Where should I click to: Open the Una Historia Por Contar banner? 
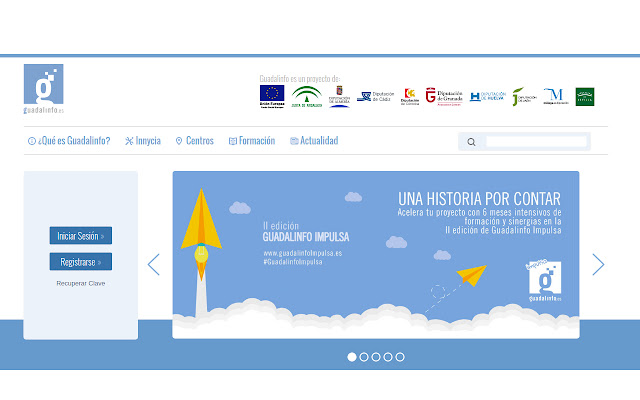pos(376,255)
